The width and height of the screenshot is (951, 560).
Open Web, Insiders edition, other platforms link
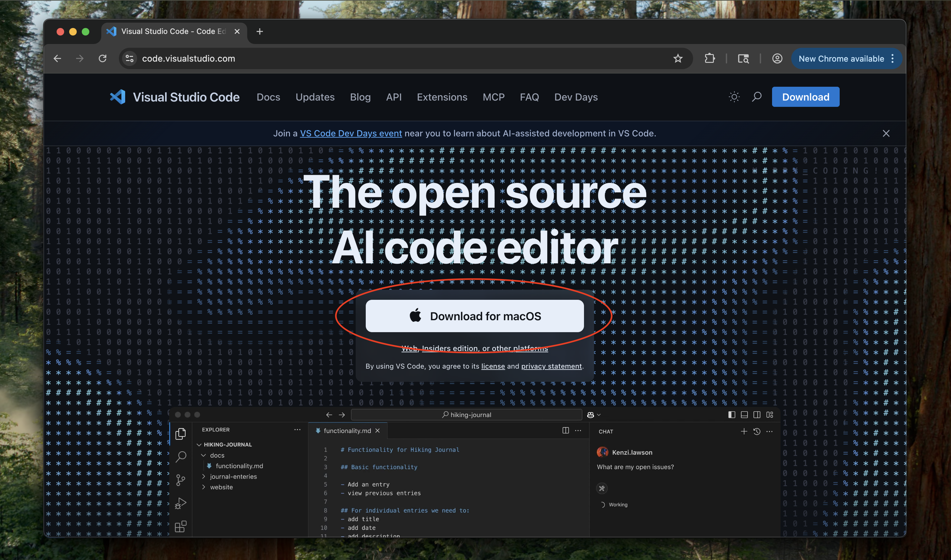(474, 348)
